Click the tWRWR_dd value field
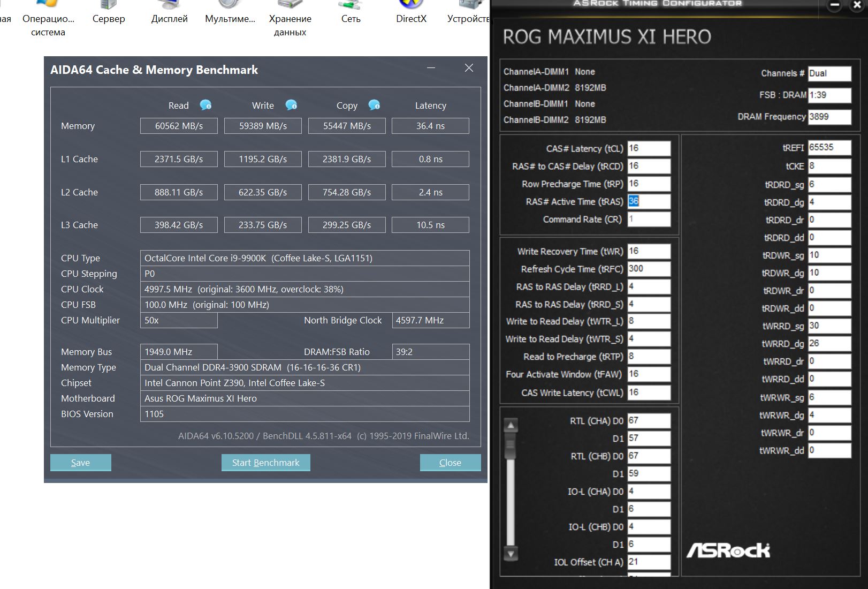The width and height of the screenshot is (868, 589). pos(829,450)
